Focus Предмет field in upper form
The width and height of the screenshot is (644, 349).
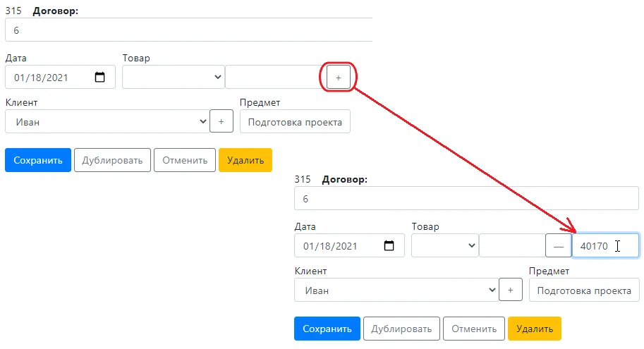pyautogui.click(x=295, y=121)
